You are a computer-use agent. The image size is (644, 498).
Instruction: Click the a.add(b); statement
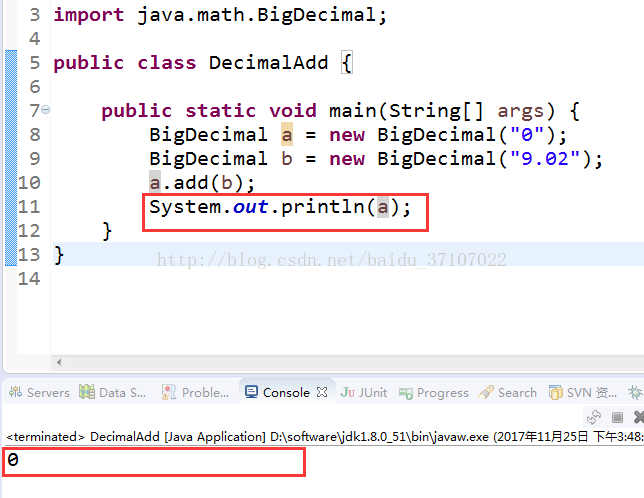pyautogui.click(x=202, y=183)
